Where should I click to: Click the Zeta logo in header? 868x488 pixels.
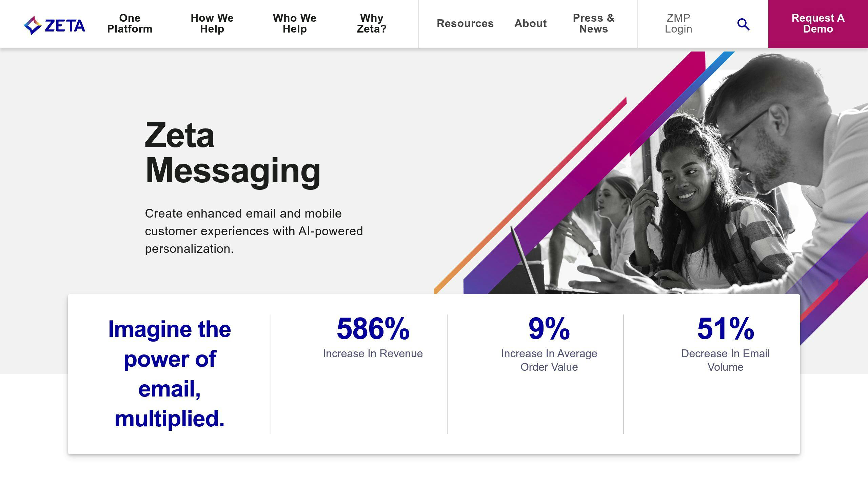[x=54, y=25]
